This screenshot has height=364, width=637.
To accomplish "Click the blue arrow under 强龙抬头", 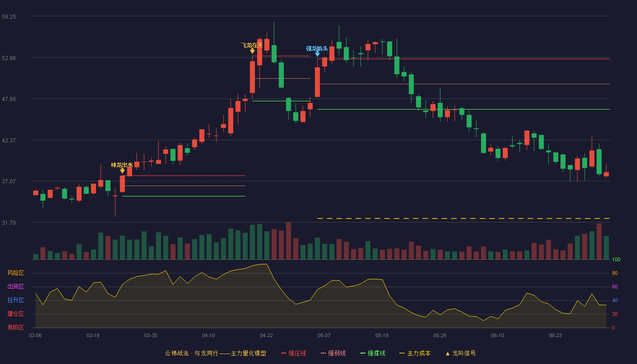I will (x=317, y=54).
